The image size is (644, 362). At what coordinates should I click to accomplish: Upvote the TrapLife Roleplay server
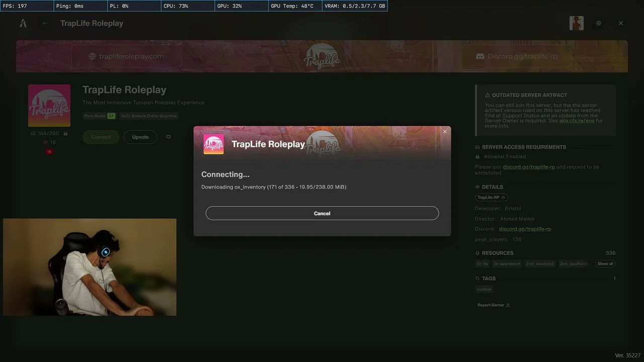(x=140, y=137)
